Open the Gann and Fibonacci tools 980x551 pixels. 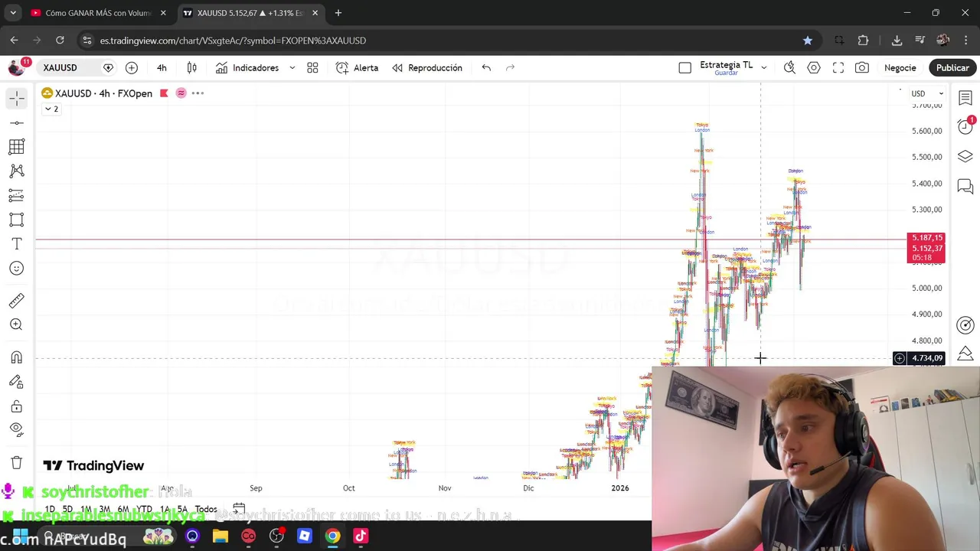(16, 147)
